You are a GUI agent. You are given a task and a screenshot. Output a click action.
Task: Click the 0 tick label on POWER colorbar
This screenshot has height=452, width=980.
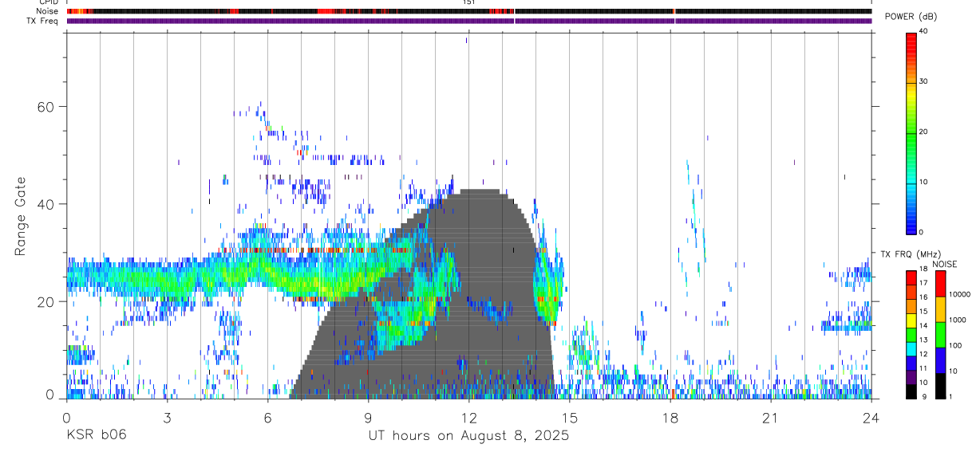920,232
